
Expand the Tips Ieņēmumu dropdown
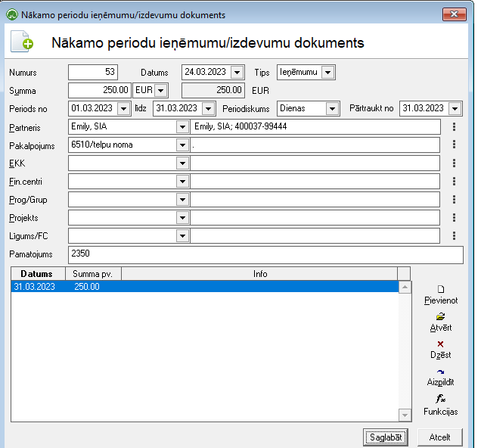[x=327, y=73]
